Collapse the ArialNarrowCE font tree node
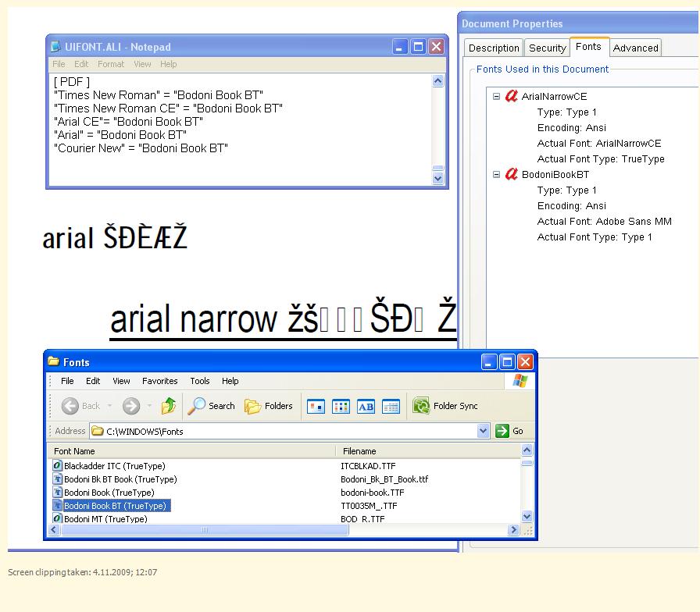This screenshot has width=700, height=612. point(496,96)
